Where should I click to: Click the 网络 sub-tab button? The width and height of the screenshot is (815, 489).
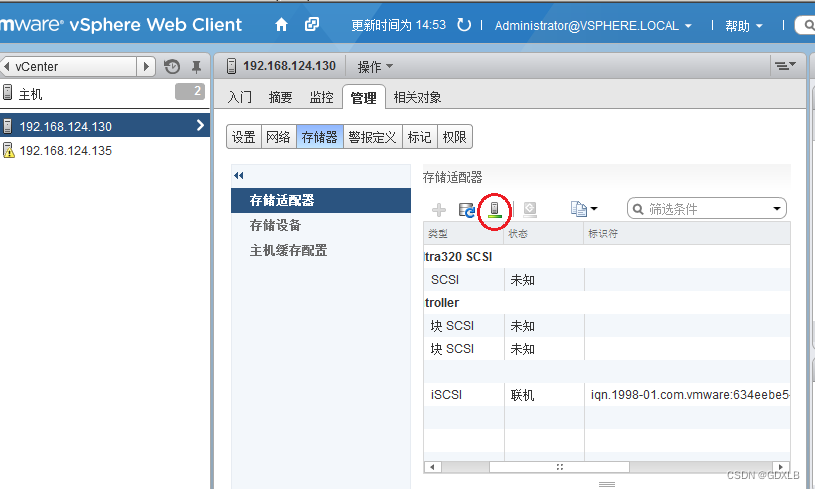click(x=278, y=137)
